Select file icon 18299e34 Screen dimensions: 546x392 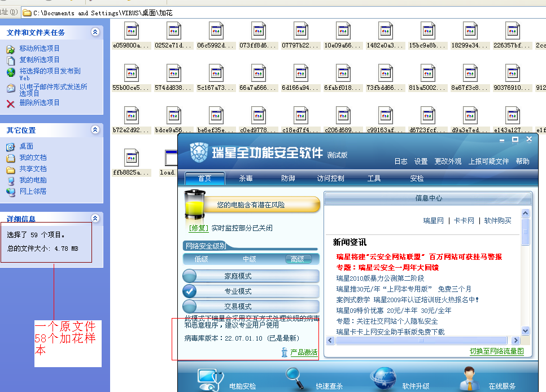click(x=470, y=31)
